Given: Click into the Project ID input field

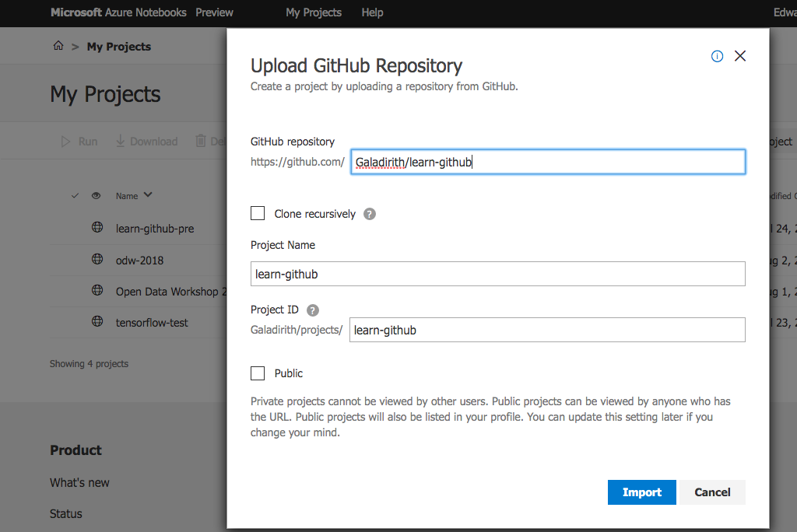Looking at the screenshot, I should [x=547, y=330].
